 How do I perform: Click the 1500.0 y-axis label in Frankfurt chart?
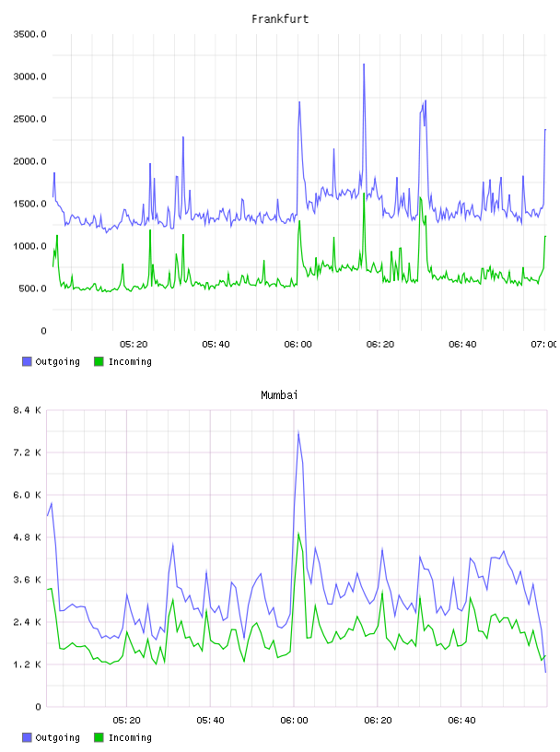click(29, 204)
